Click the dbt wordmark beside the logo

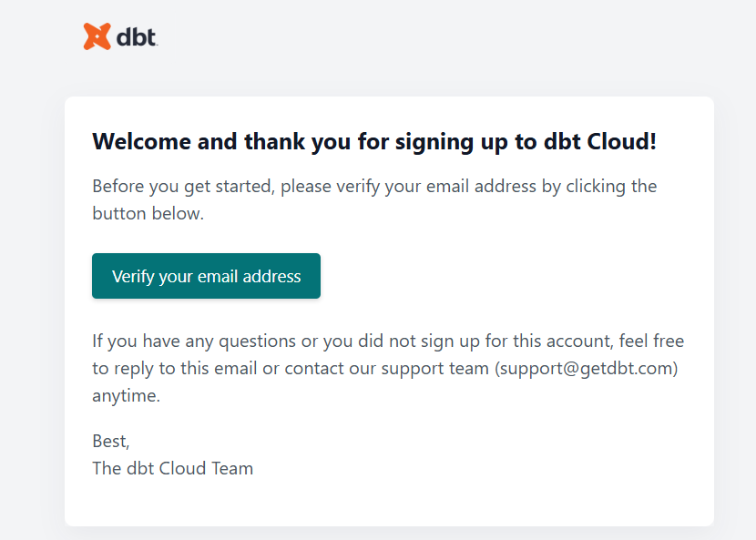point(137,37)
